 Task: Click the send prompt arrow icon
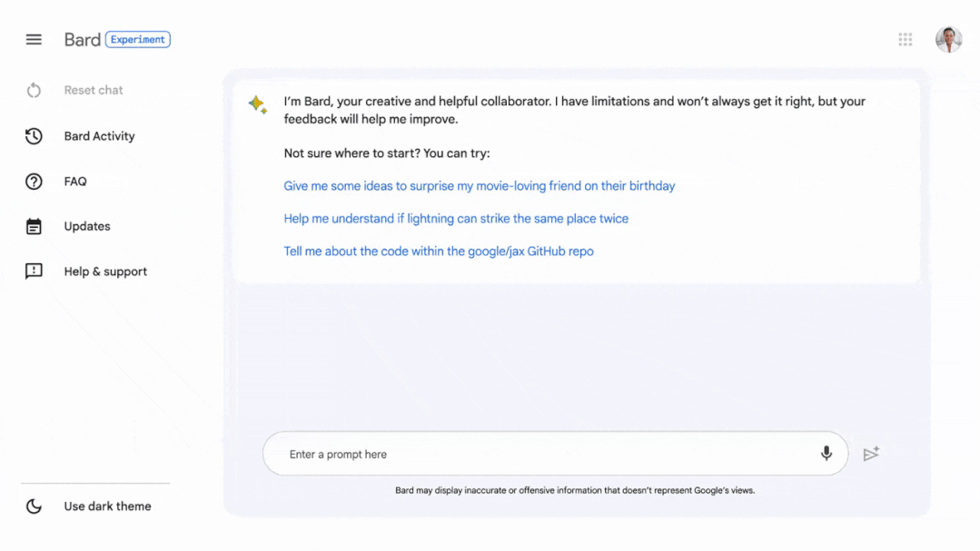click(871, 454)
